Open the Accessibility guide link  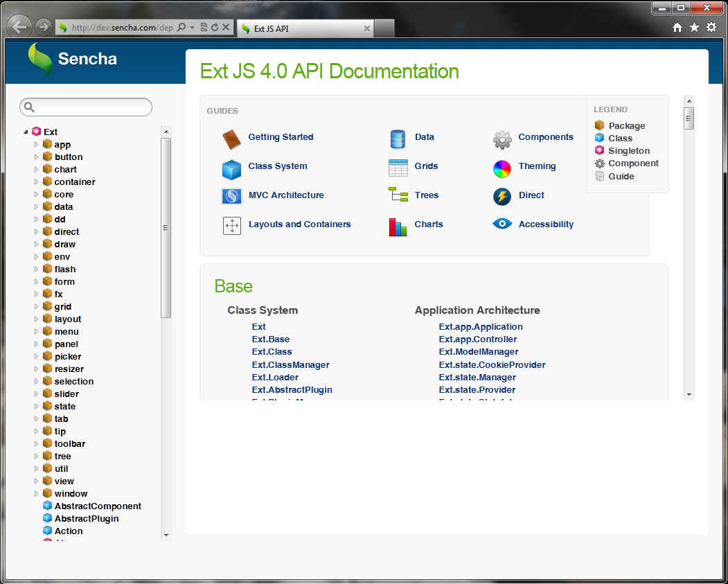546,224
